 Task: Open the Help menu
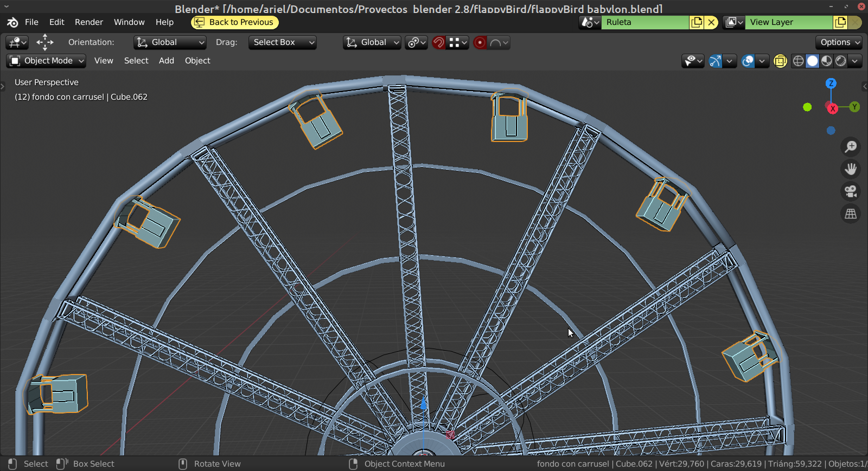pos(164,22)
